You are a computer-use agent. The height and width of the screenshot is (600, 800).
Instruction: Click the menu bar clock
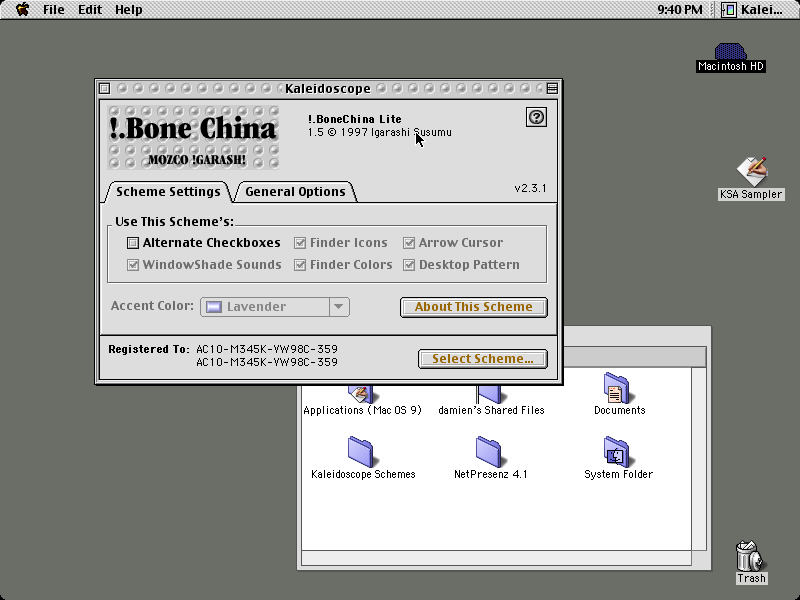click(x=680, y=10)
